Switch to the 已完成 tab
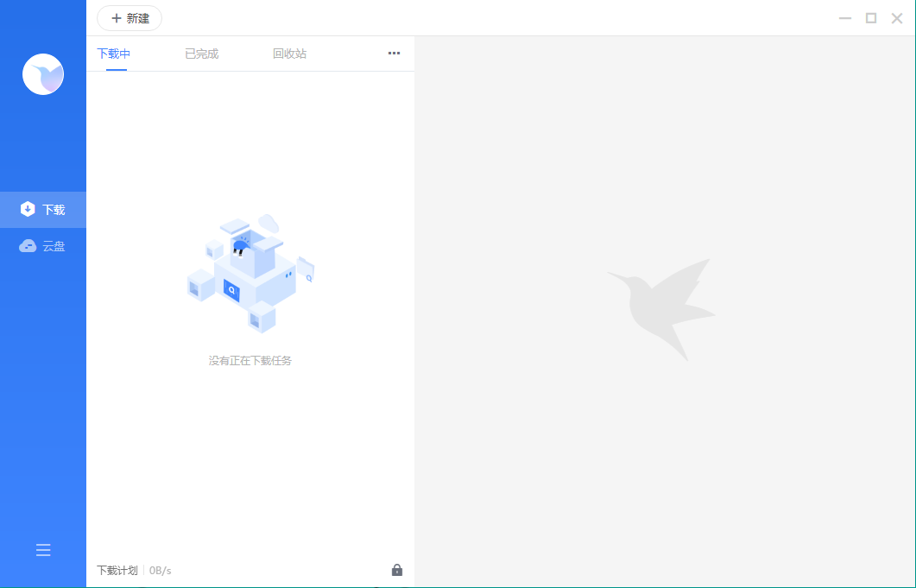Viewport: 916px width, 588px height. [201, 54]
